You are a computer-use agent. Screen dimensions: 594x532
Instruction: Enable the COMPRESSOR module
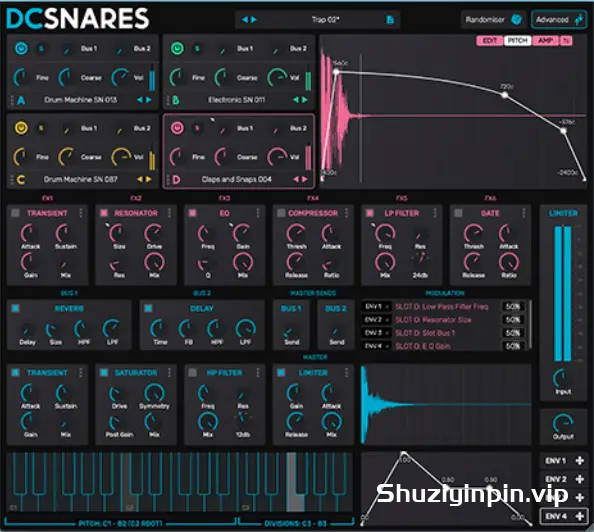[x=281, y=213]
